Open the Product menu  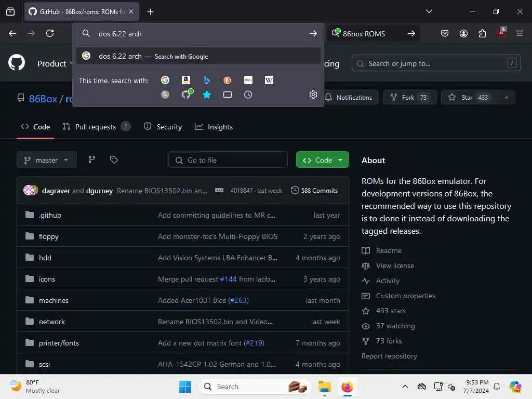tap(55, 63)
